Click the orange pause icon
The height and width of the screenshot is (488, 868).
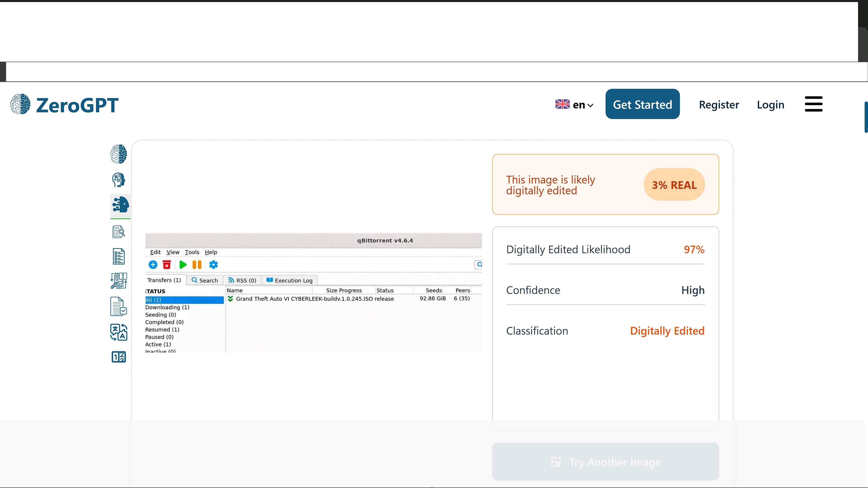tap(197, 265)
